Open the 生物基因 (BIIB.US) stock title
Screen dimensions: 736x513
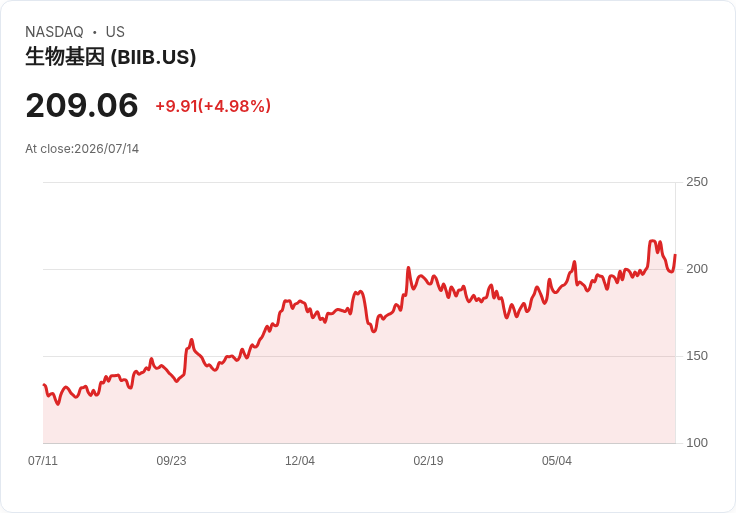pyautogui.click(x=110, y=57)
